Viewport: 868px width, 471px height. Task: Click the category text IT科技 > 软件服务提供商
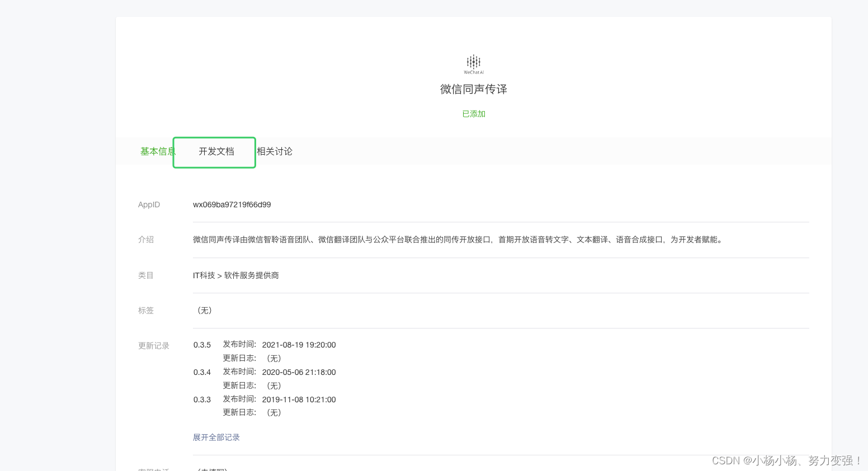point(236,275)
